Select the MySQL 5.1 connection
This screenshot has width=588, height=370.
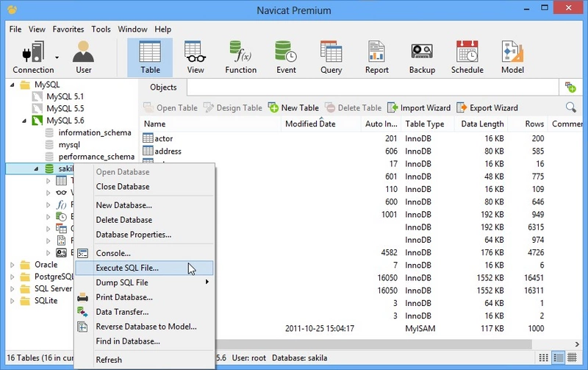65,97
